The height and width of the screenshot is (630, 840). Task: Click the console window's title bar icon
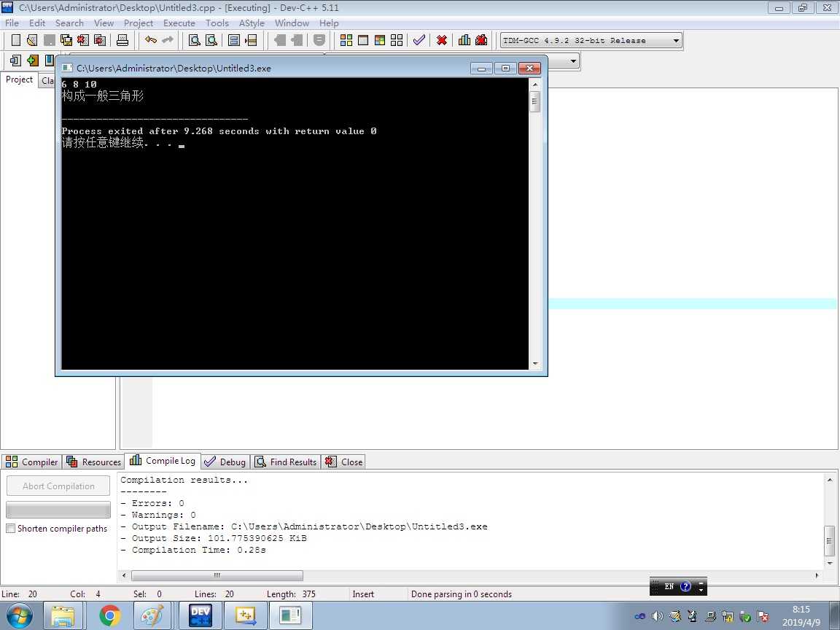(67, 68)
